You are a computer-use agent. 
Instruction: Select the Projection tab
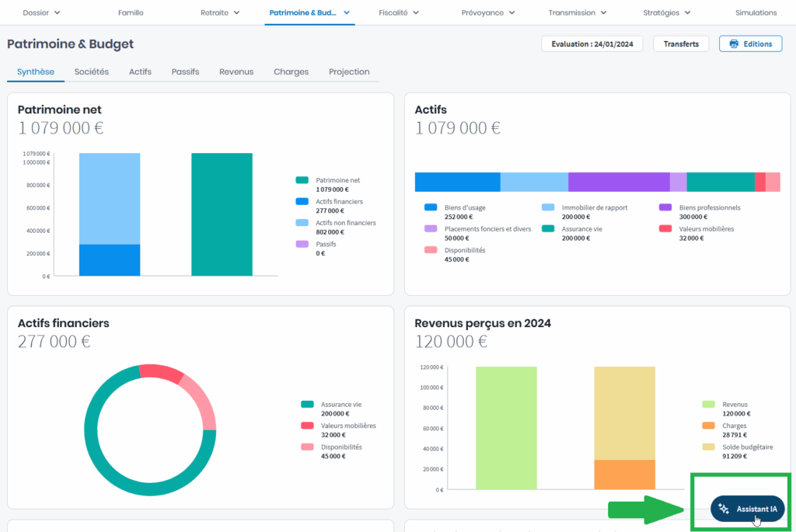[x=349, y=71]
